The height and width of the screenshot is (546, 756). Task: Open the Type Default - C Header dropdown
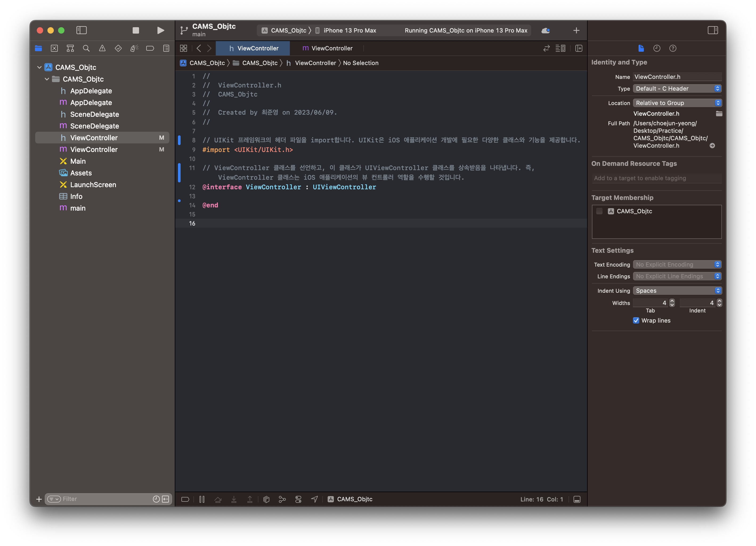677,89
